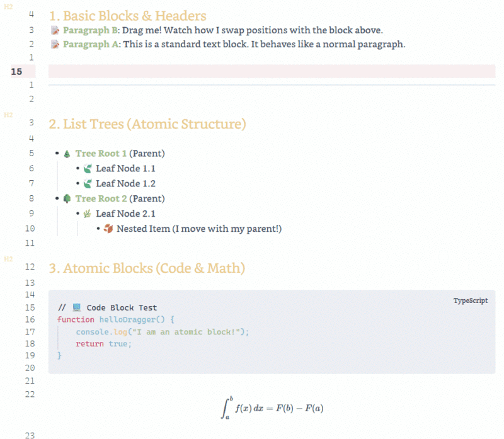Screen dimensions: 504x439
Task: Click the "1. Basic Blocks & Headers" heading
Action: pyautogui.click(x=127, y=16)
